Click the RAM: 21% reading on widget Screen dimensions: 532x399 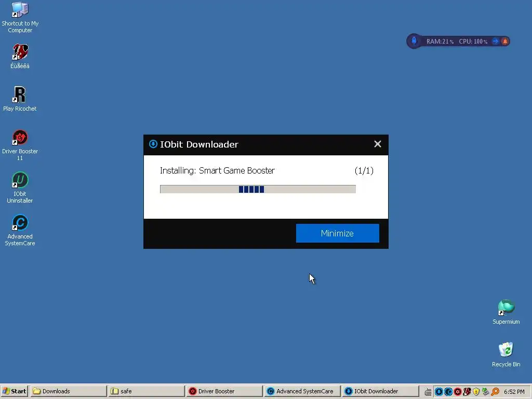point(440,42)
